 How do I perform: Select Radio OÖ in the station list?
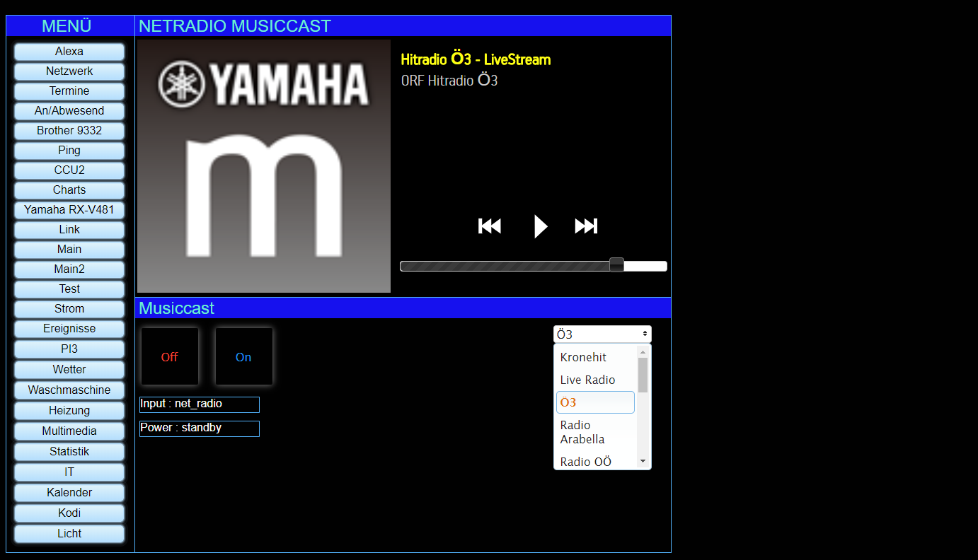pos(595,462)
